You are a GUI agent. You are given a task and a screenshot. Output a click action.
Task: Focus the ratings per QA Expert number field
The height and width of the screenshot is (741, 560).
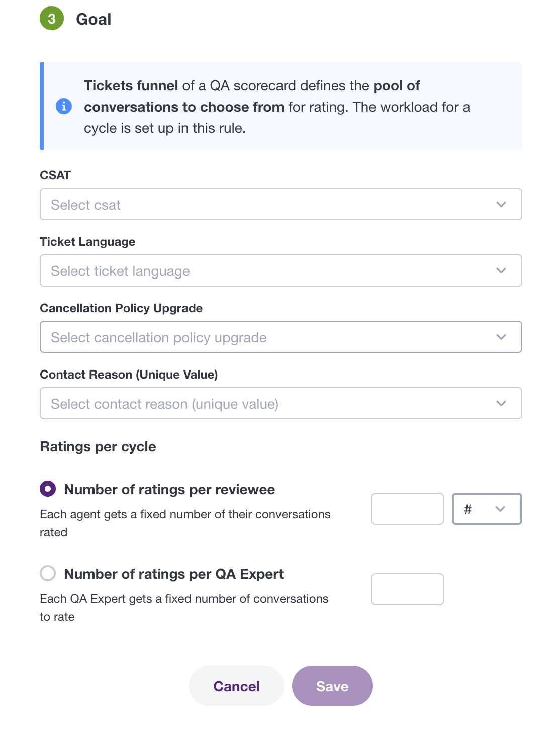click(408, 589)
